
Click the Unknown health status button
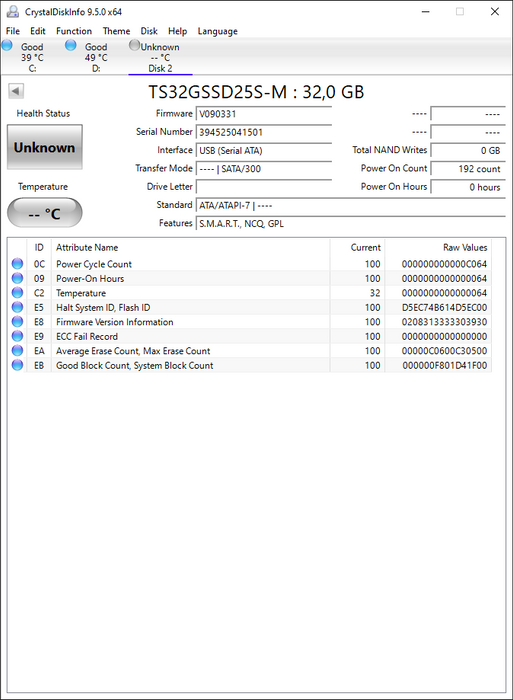click(45, 147)
